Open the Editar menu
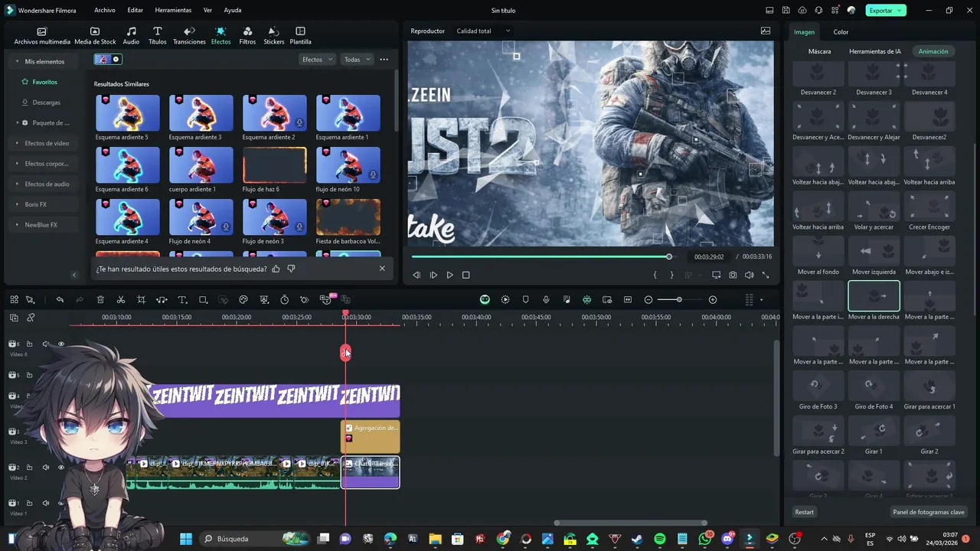Screen dimensions: 980x551 coord(135,10)
